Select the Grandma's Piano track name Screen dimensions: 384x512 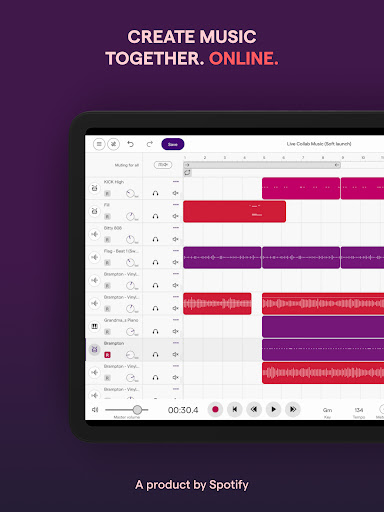click(x=121, y=320)
